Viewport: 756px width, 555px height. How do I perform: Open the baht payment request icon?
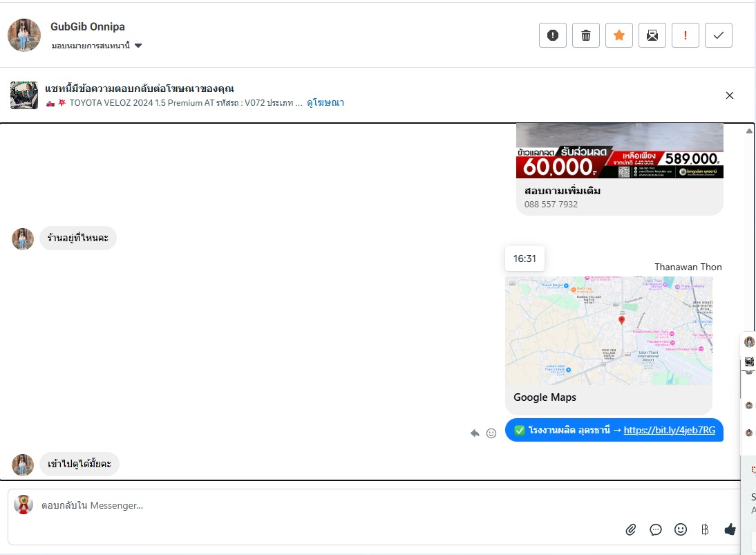705,530
